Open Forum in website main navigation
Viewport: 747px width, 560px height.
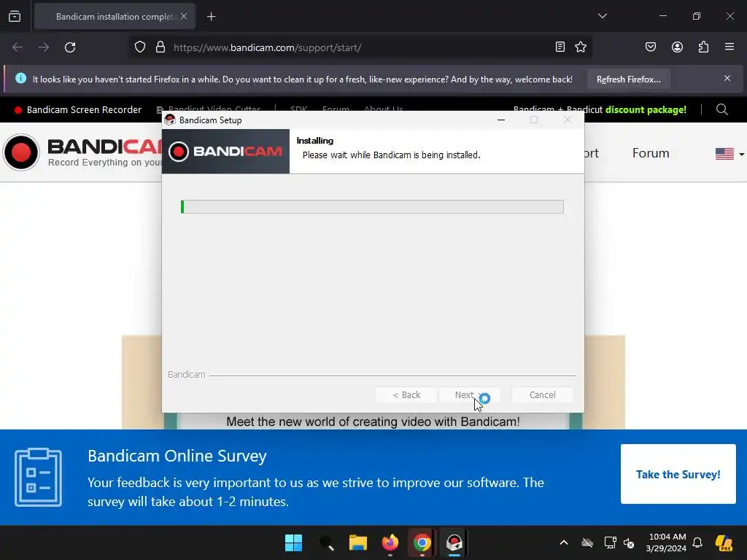650,153
